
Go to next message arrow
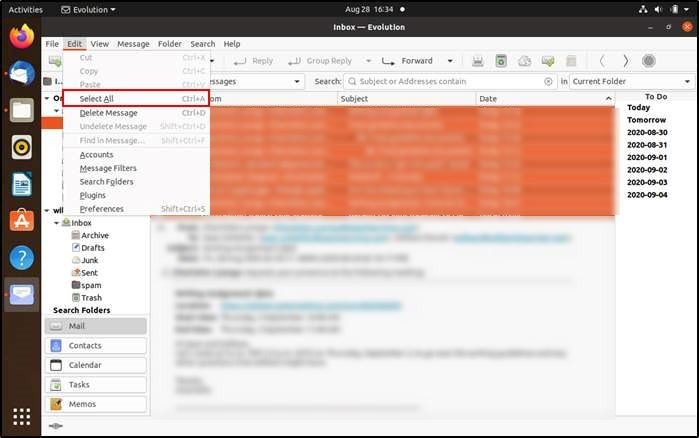click(x=625, y=61)
